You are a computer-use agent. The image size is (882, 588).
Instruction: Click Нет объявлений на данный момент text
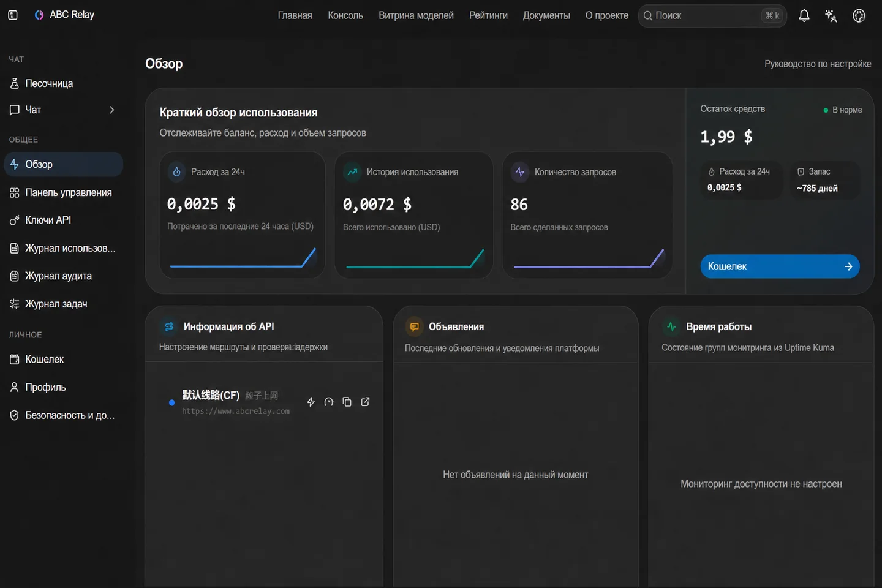tap(516, 475)
